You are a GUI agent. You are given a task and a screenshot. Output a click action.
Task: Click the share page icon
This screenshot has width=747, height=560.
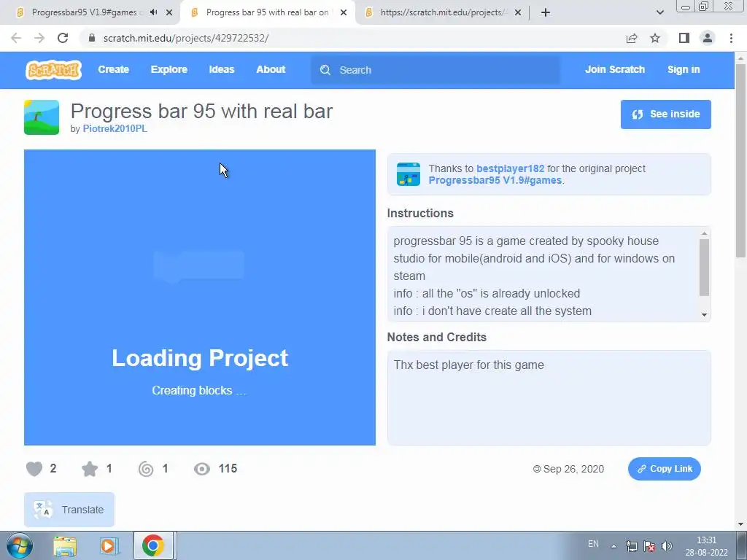[632, 38]
